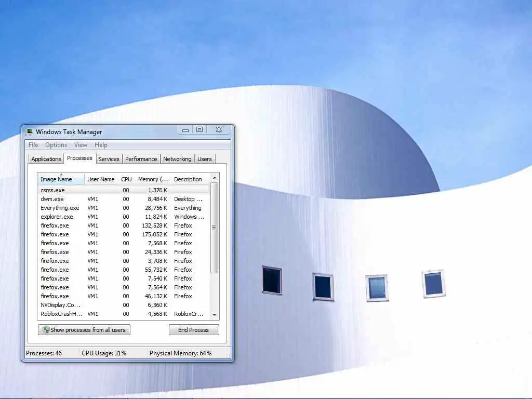Click Show processes from all users
The image size is (532, 399).
pyautogui.click(x=84, y=330)
